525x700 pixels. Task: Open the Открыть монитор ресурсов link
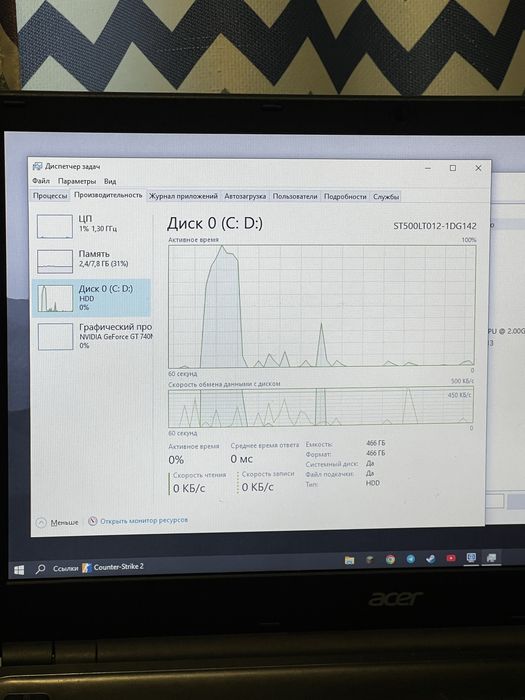[144, 521]
